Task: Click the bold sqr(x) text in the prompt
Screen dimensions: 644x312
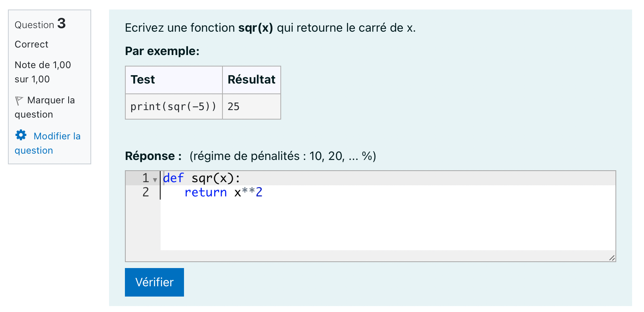Action: point(255,28)
